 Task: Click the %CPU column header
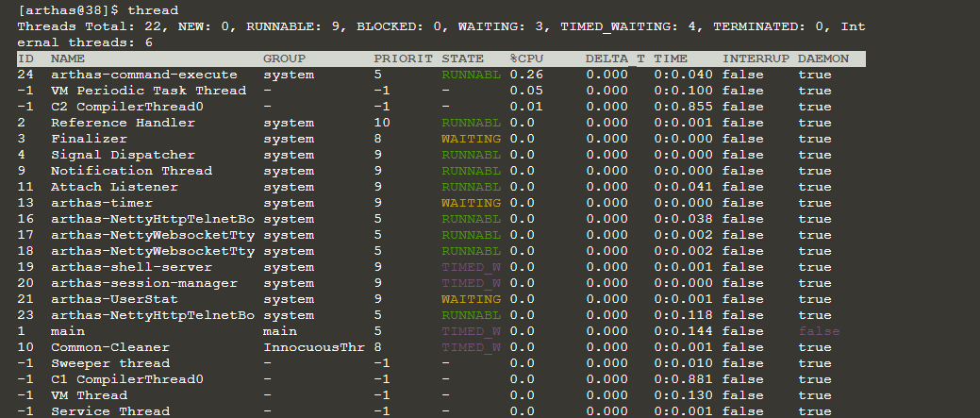(526, 59)
